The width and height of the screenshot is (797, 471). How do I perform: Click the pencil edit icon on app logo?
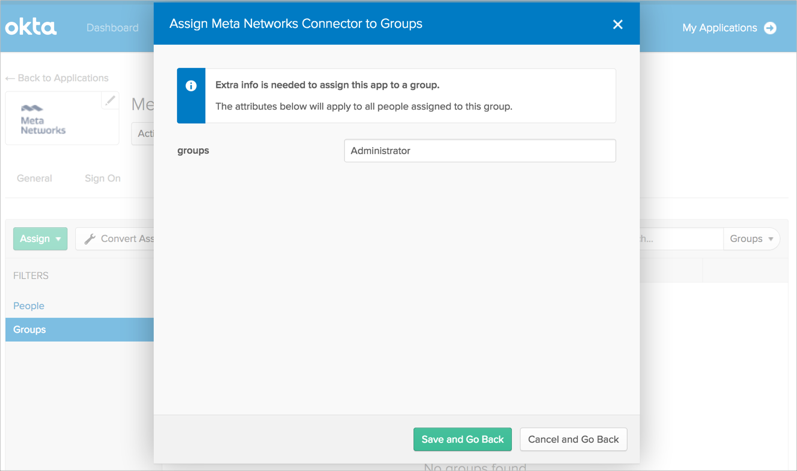[x=110, y=101]
